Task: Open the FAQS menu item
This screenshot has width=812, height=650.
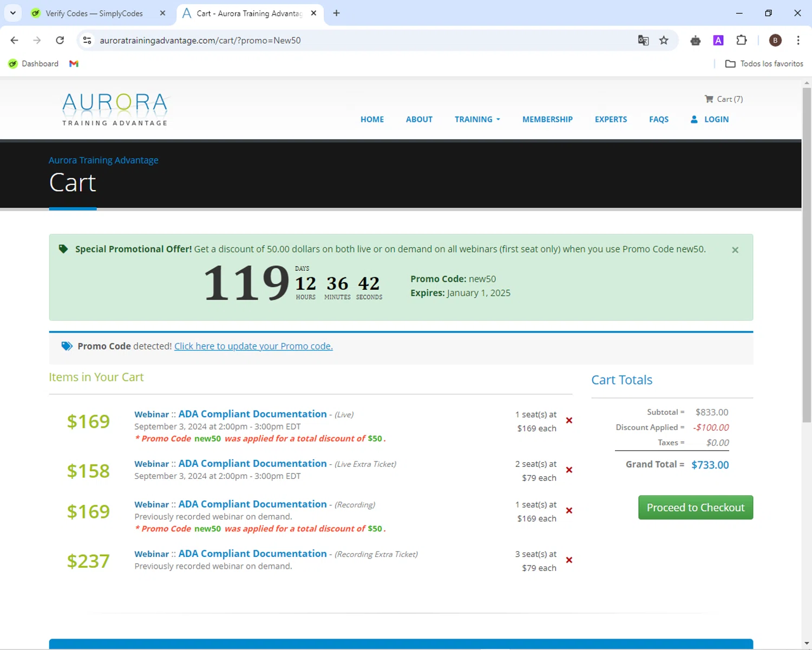Action: coord(659,119)
